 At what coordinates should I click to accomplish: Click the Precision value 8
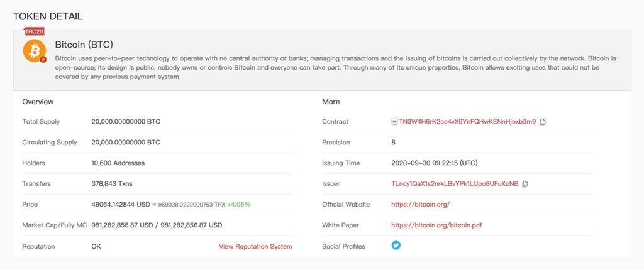[394, 143]
